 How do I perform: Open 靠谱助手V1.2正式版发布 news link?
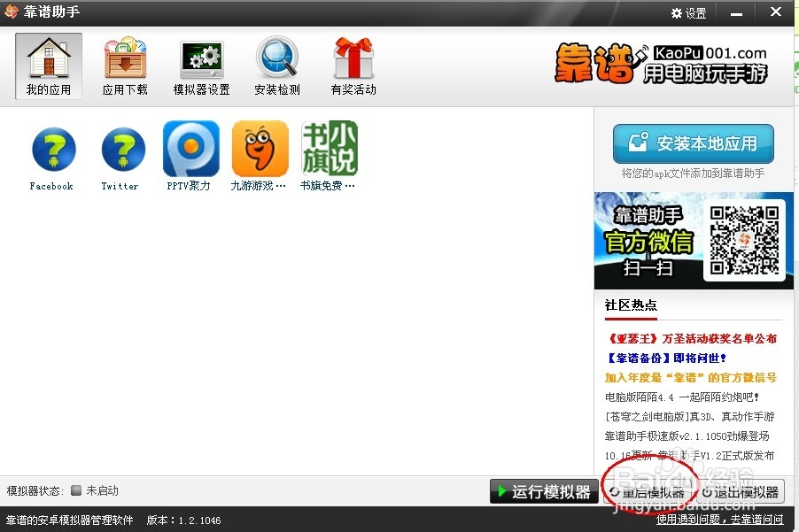pos(689,455)
